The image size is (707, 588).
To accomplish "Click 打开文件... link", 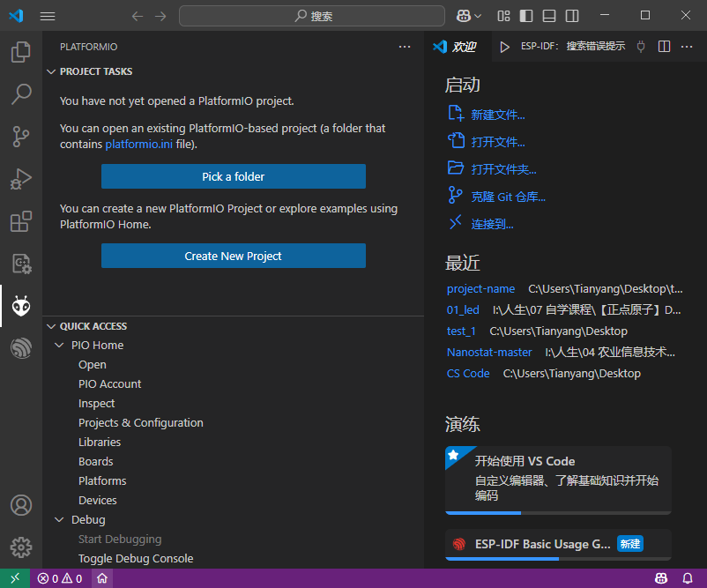I will tap(498, 143).
